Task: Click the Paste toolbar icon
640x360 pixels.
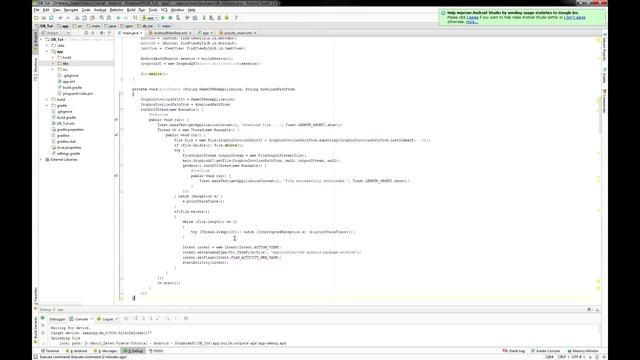Action: pos(92,18)
